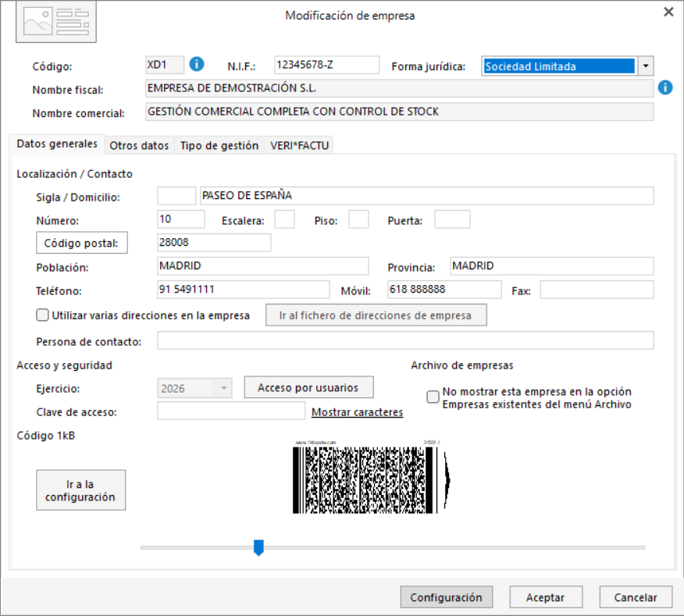Viewport: 684px width, 616px height.
Task: Click the Código postal button
Action: point(81,243)
